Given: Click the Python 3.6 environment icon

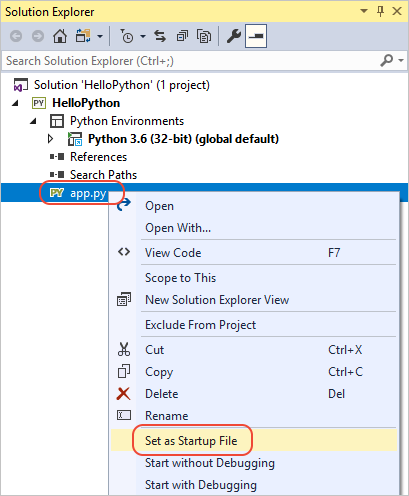Looking at the screenshot, I should tap(75, 139).
